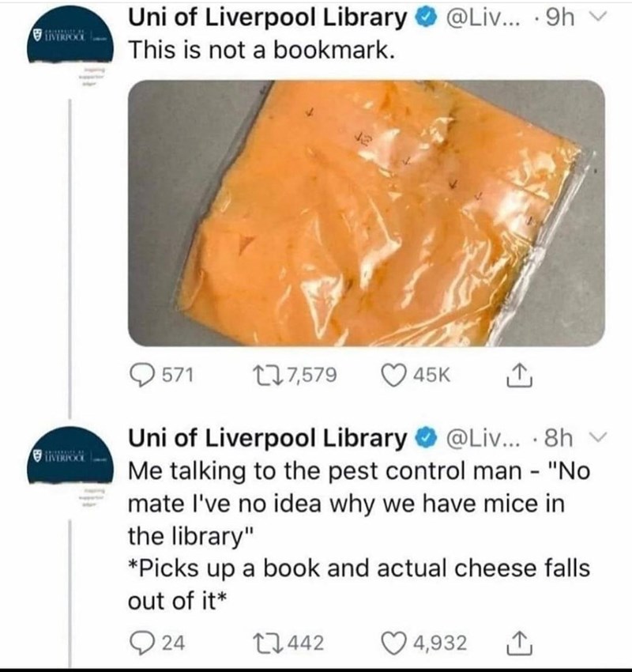Viewport: 632px width, 672px height.
Task: Share the pest control man tweet
Action: click(x=519, y=644)
